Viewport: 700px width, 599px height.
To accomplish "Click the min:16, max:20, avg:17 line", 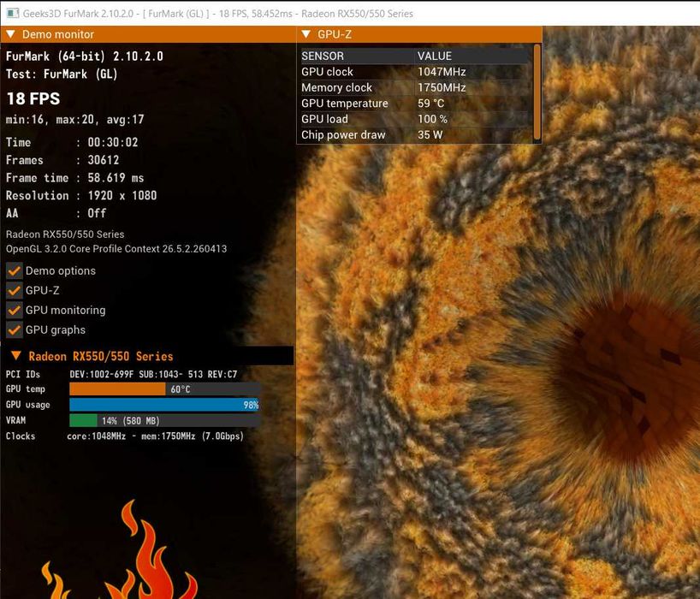I will click(75, 119).
